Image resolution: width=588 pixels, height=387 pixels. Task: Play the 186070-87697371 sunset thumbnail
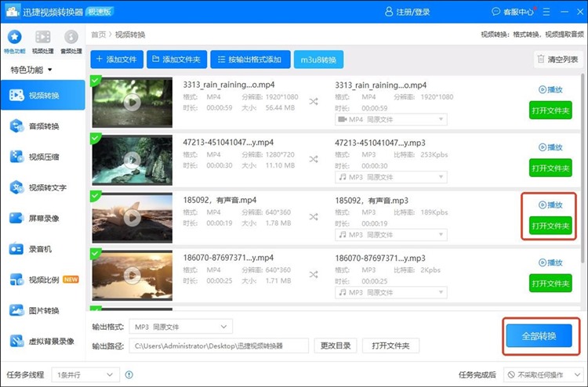click(132, 275)
